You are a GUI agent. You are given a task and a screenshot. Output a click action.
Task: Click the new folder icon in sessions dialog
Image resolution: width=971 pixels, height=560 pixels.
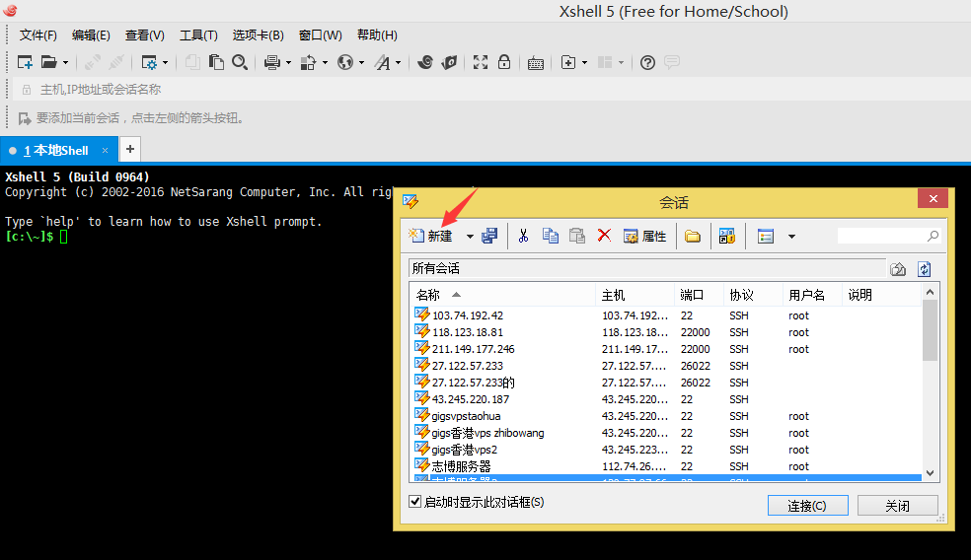click(693, 236)
